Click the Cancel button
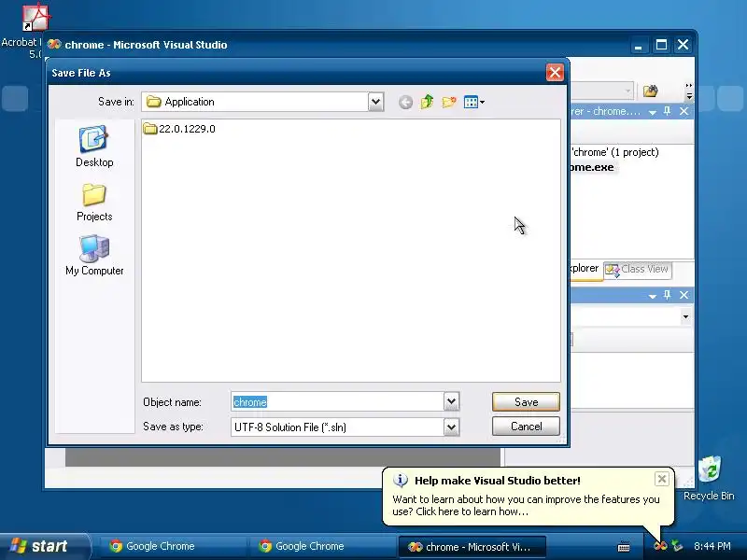The width and height of the screenshot is (747, 560). tap(526, 427)
